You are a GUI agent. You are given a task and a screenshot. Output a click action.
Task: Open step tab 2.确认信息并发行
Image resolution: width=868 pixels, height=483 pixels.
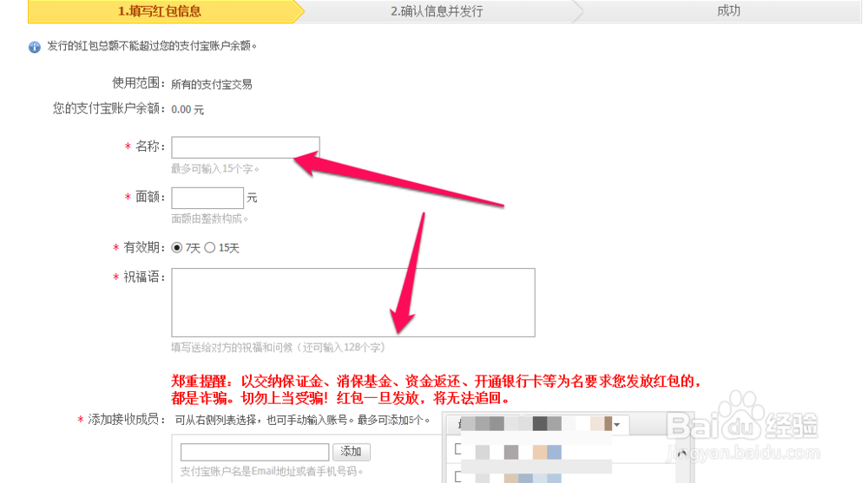(437, 11)
